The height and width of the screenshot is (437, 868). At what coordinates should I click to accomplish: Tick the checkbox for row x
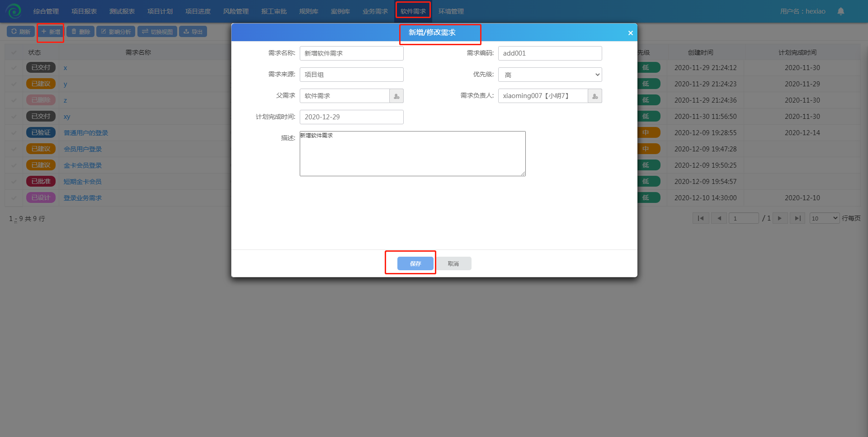coord(14,68)
